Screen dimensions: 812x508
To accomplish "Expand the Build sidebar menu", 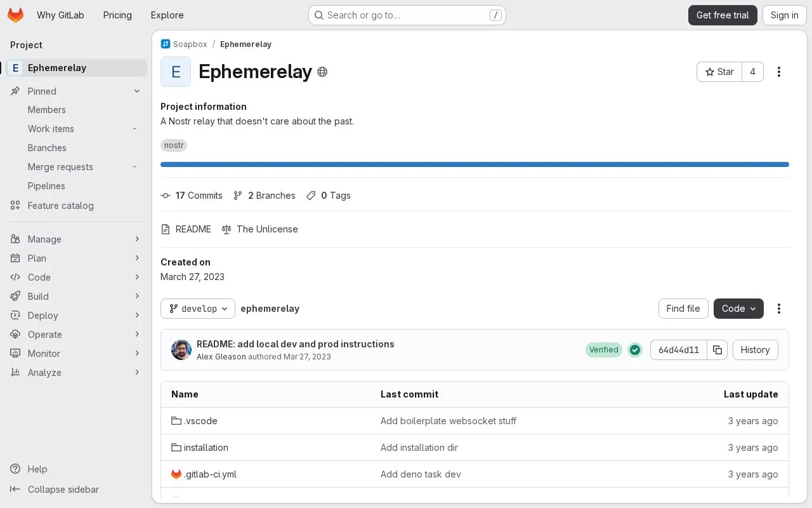I will (x=76, y=297).
